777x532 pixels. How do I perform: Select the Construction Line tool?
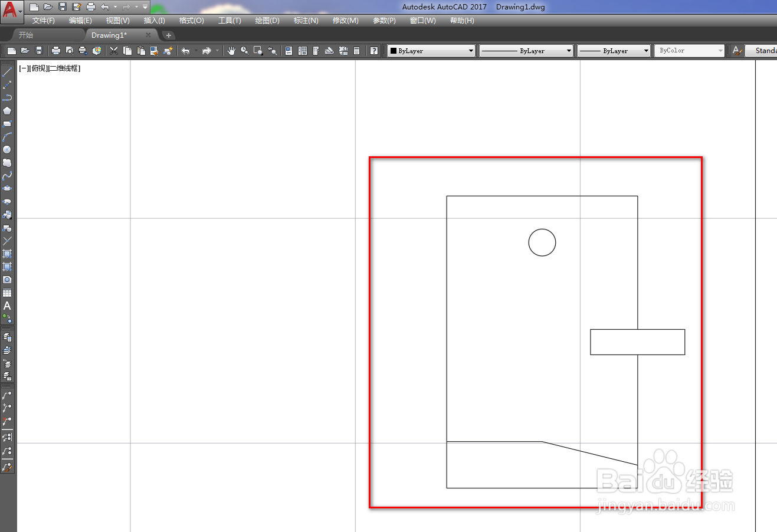pyautogui.click(x=7, y=85)
